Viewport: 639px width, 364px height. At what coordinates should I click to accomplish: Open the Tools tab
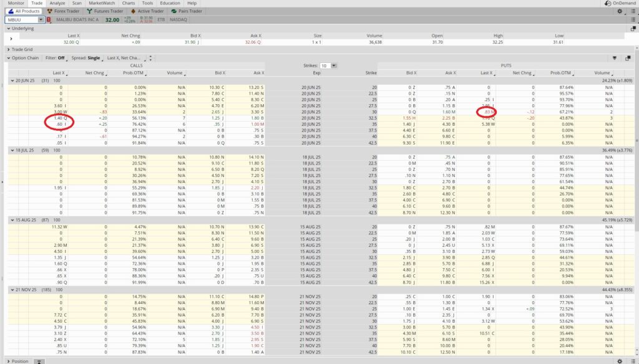(x=147, y=3)
